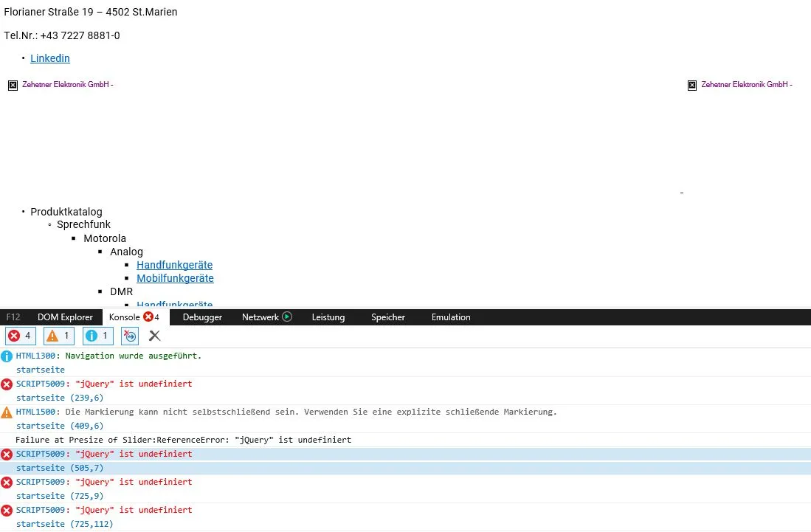Toggle the errors filter showing 4
811x532 pixels.
pos(21,336)
